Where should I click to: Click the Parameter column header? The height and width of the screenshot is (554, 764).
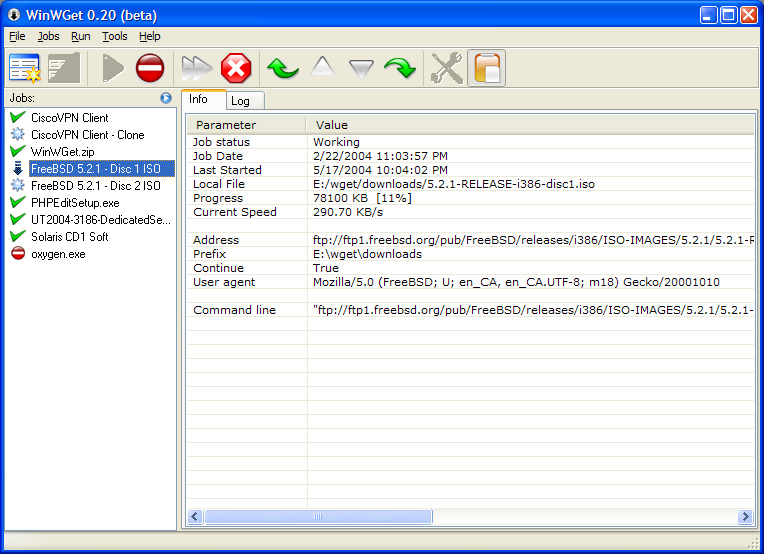pos(246,125)
